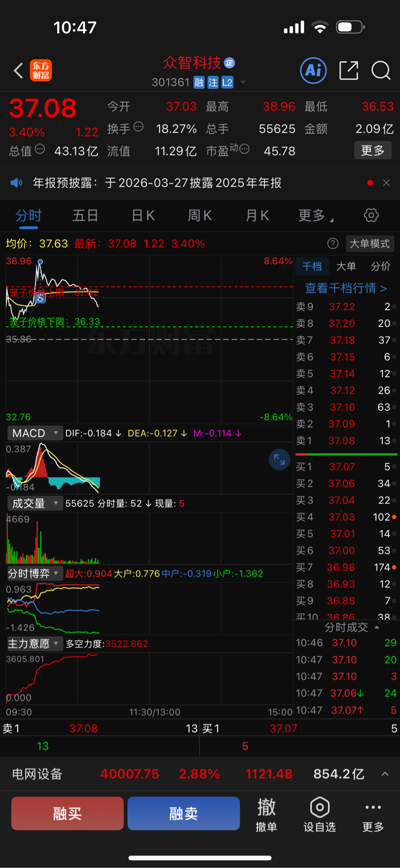
Task: Tap the battery status icon
Action: 351,27
